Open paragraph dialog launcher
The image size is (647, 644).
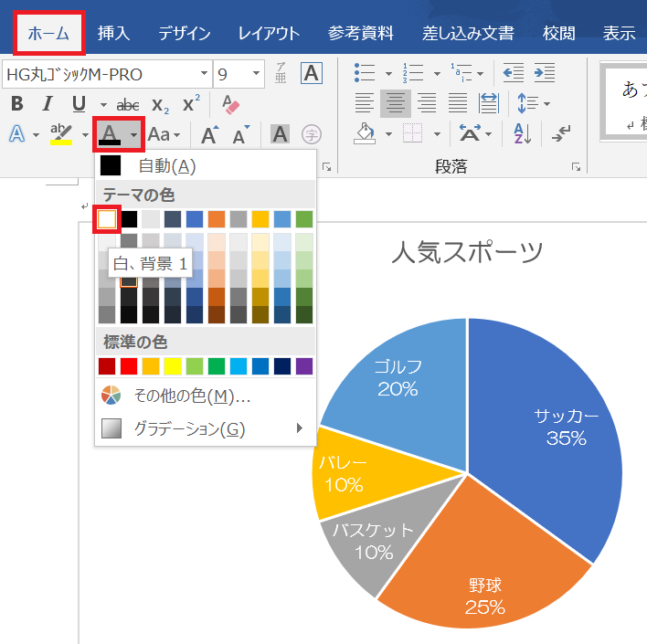tap(576, 166)
